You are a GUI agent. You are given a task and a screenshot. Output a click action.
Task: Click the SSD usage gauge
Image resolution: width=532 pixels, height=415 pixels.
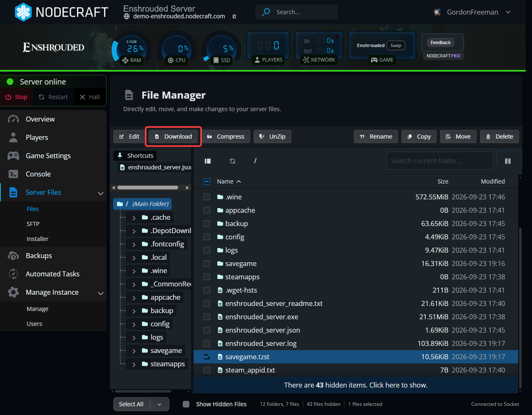point(221,49)
